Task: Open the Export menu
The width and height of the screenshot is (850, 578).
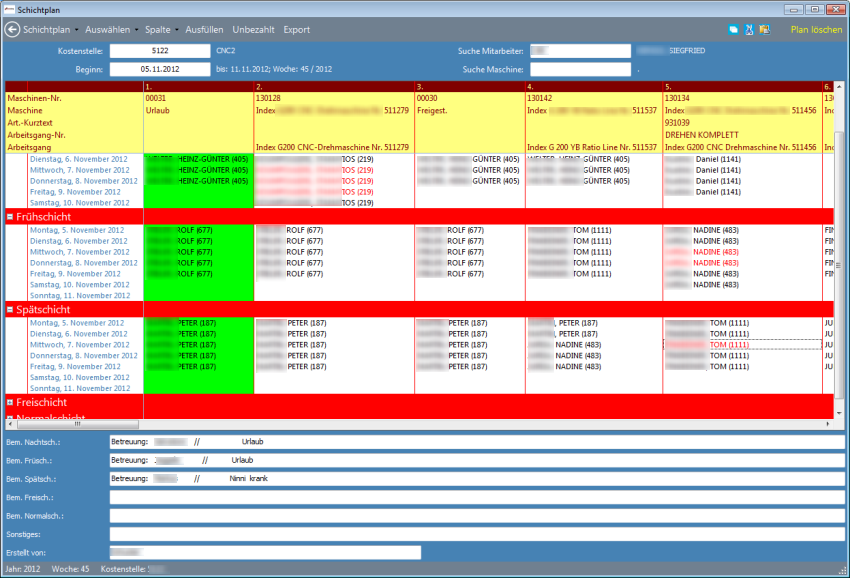Action: [297, 30]
